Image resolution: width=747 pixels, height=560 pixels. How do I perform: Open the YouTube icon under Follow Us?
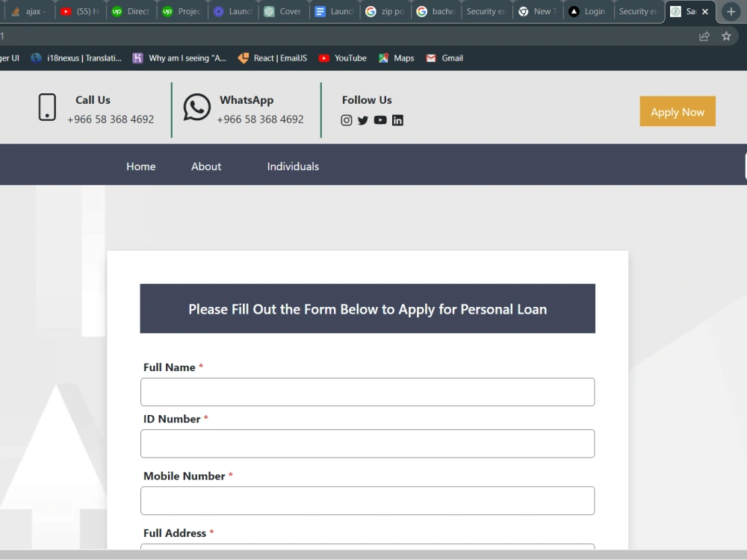[x=380, y=120]
